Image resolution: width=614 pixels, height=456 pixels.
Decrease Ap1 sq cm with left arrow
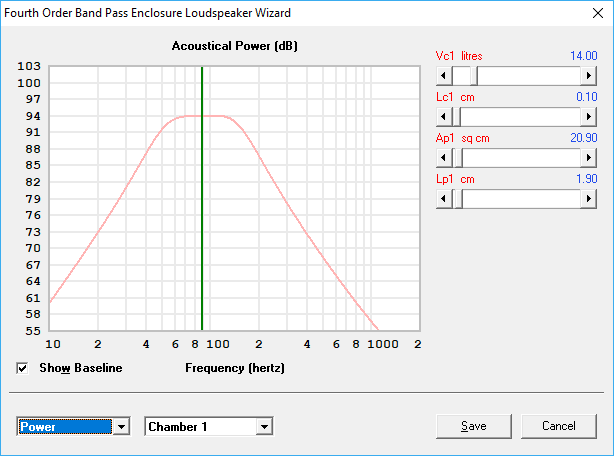(x=444, y=158)
